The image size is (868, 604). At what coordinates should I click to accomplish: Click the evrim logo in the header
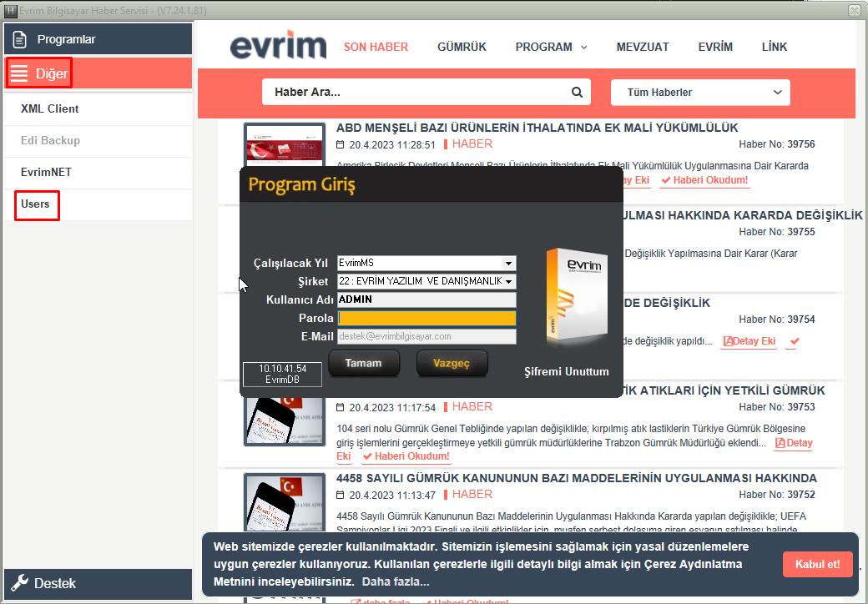(x=278, y=45)
